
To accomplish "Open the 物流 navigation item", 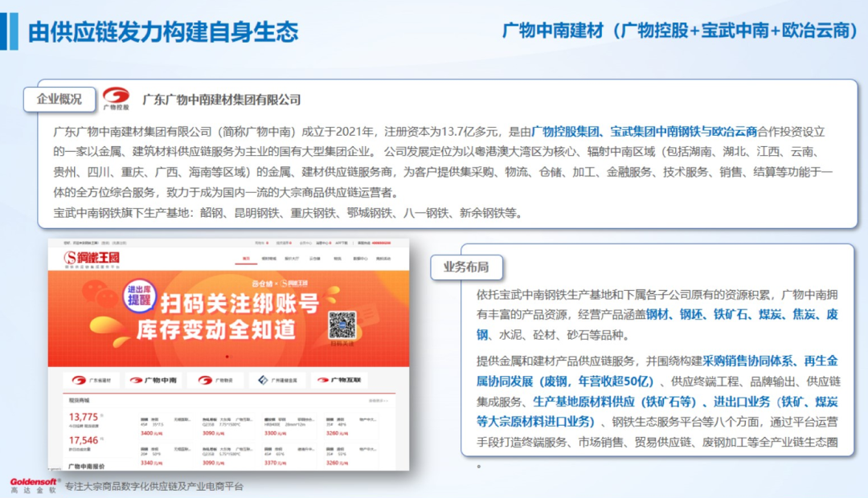I will [337, 257].
